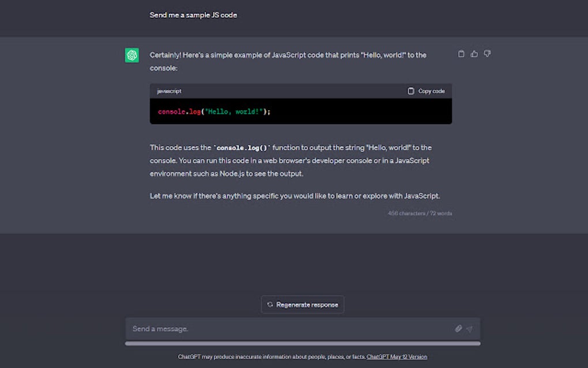Click the ChatGPT logo avatar
This screenshot has height=368, width=588.
tap(131, 55)
